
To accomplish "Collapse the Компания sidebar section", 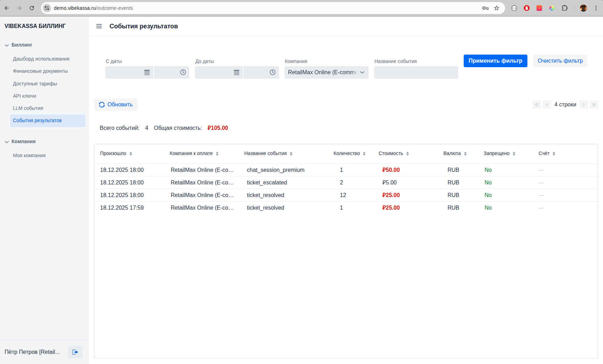I will (7, 142).
